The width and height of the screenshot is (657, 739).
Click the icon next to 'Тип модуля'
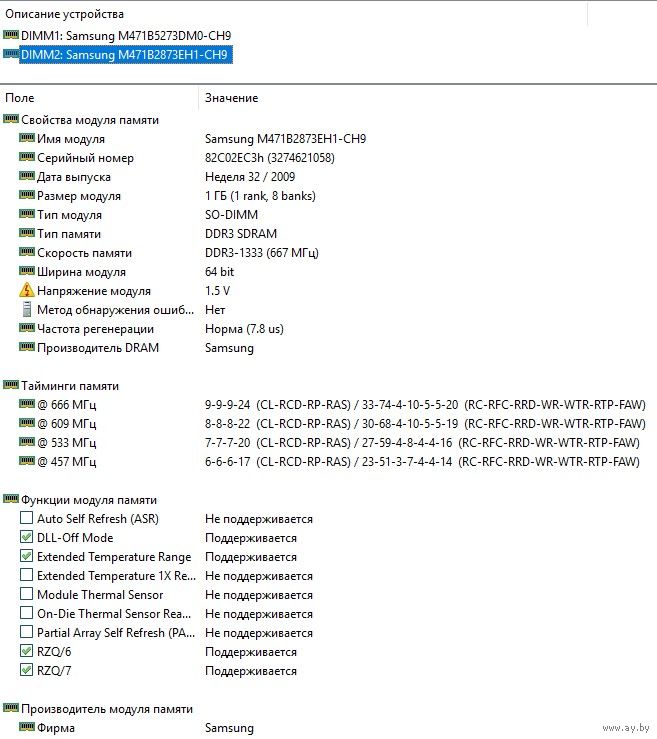27,213
